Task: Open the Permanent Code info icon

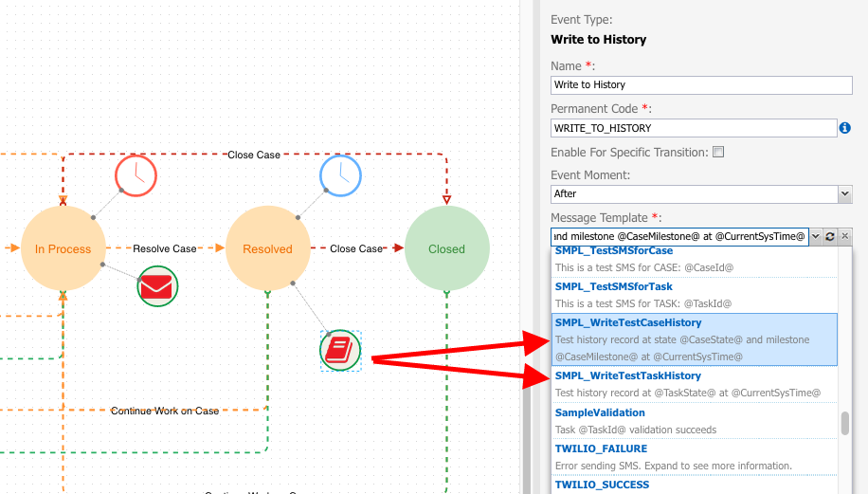Action: click(x=844, y=128)
